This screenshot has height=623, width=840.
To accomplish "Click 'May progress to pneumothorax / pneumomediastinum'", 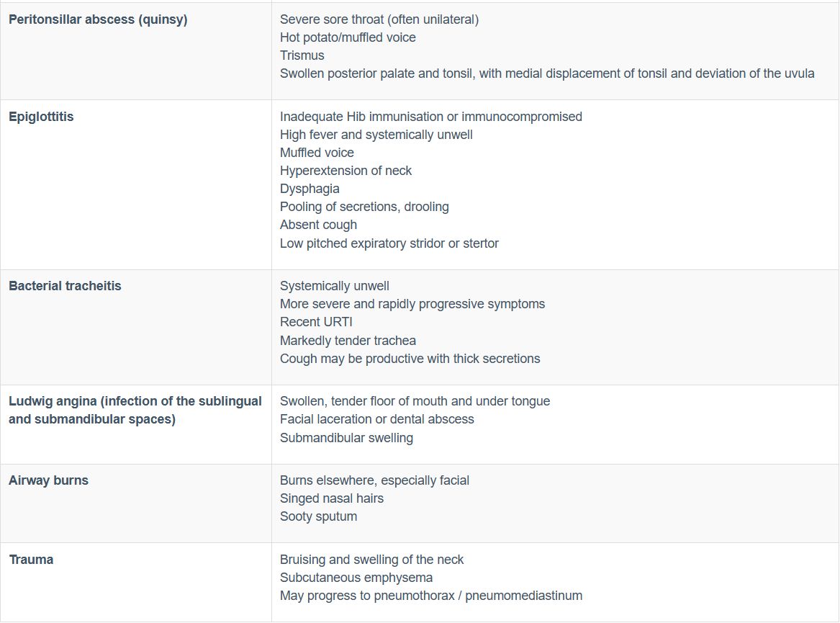I will [430, 596].
